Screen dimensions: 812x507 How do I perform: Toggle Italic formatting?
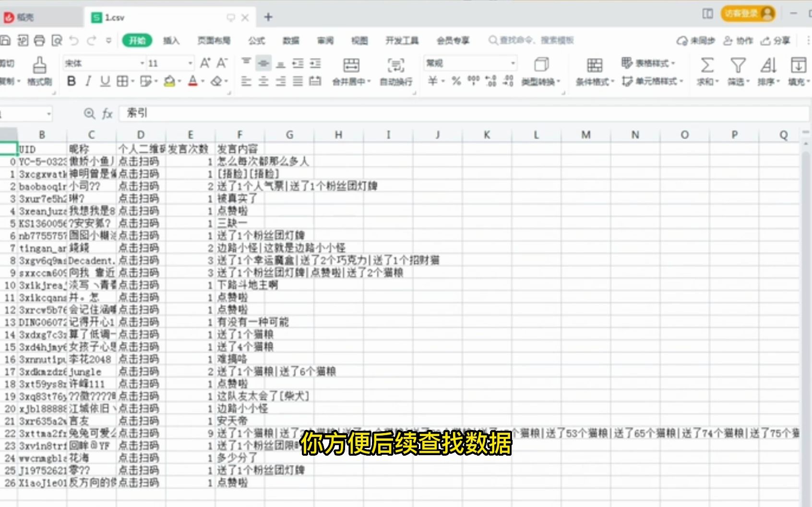[x=88, y=82]
